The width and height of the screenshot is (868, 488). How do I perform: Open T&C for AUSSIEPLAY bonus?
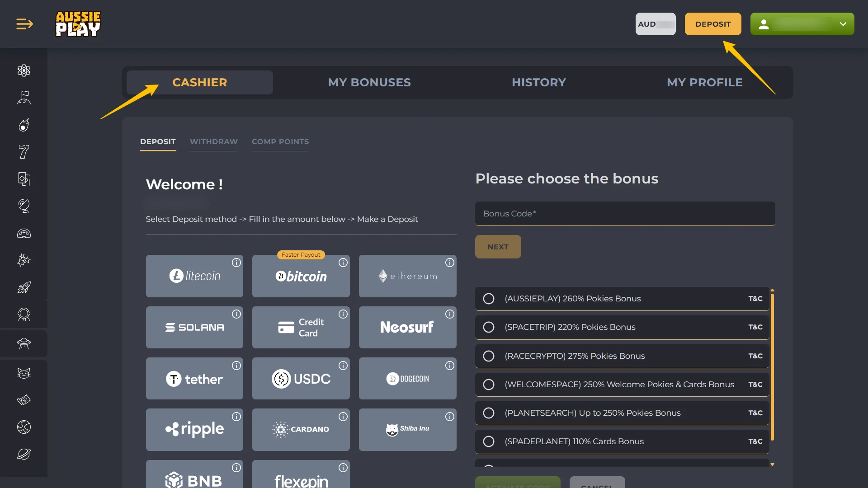pyautogui.click(x=755, y=299)
